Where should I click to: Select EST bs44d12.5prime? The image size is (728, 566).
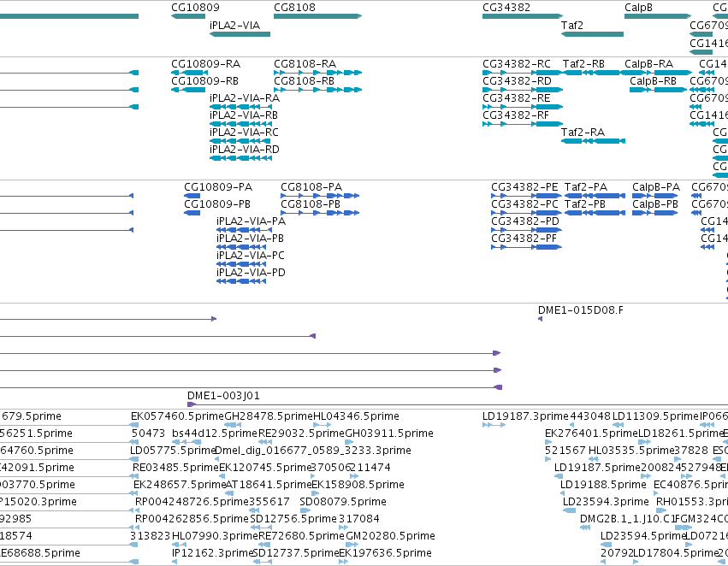click(x=215, y=433)
